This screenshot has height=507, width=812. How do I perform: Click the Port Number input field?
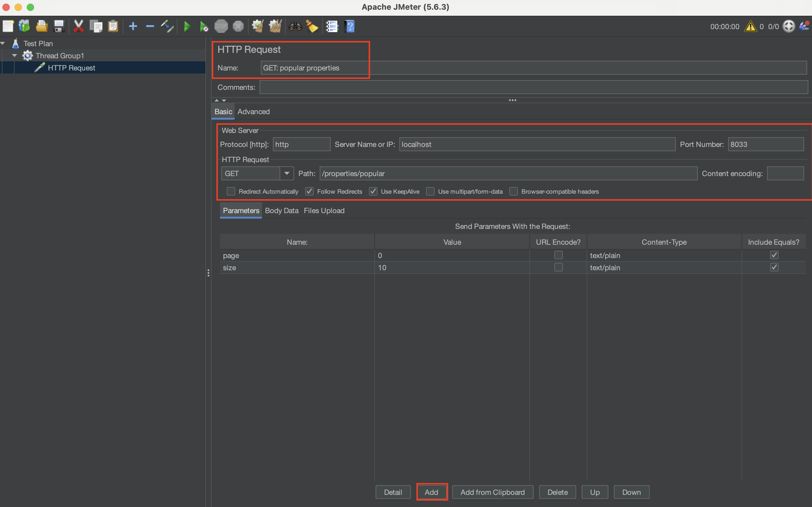(766, 145)
